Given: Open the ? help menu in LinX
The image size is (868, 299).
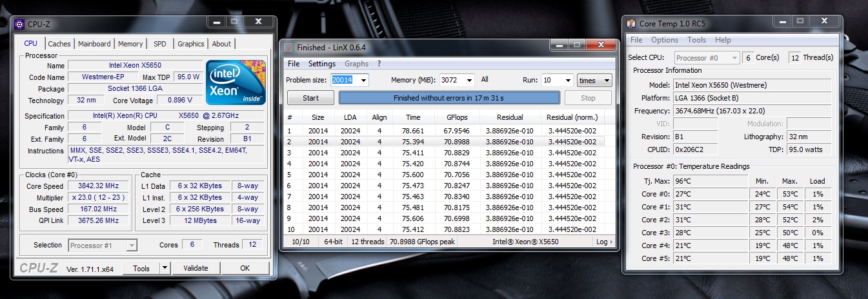Looking at the screenshot, I should [379, 64].
